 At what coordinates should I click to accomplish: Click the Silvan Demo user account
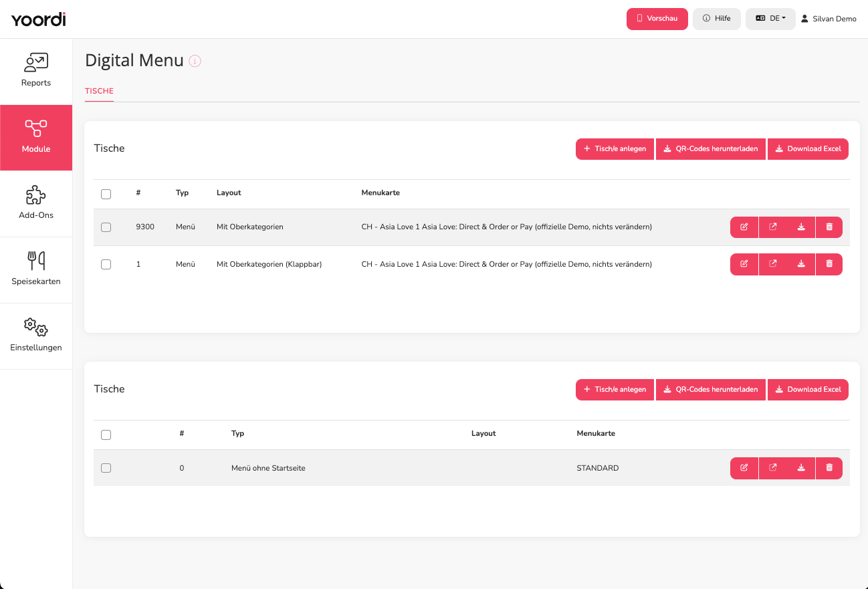(829, 19)
